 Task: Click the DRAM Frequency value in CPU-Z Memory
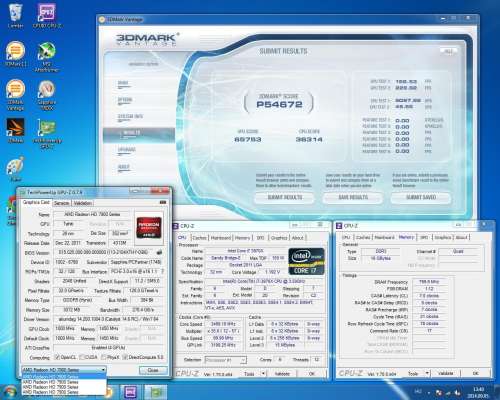pyautogui.click(x=429, y=282)
